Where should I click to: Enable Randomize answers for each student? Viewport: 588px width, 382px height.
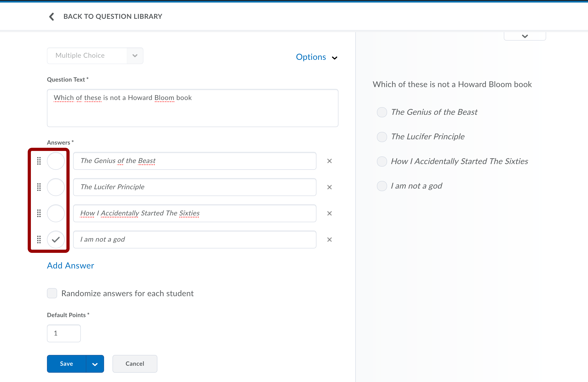52,293
